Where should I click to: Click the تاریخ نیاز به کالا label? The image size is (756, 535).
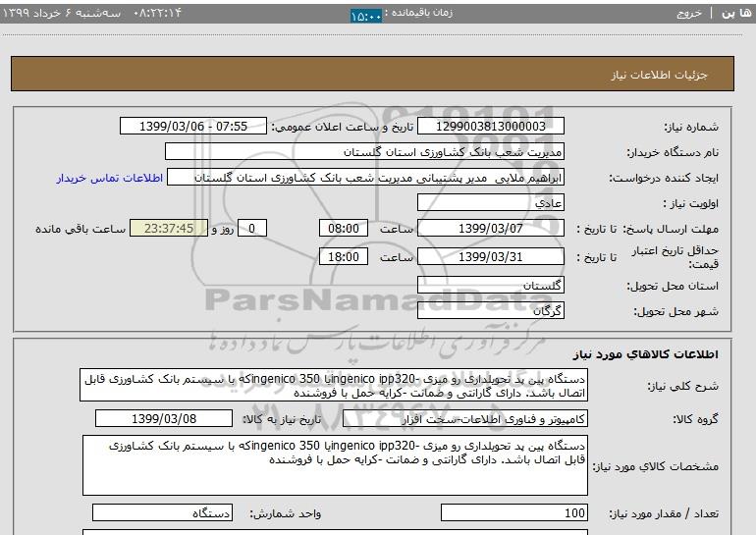point(282,419)
